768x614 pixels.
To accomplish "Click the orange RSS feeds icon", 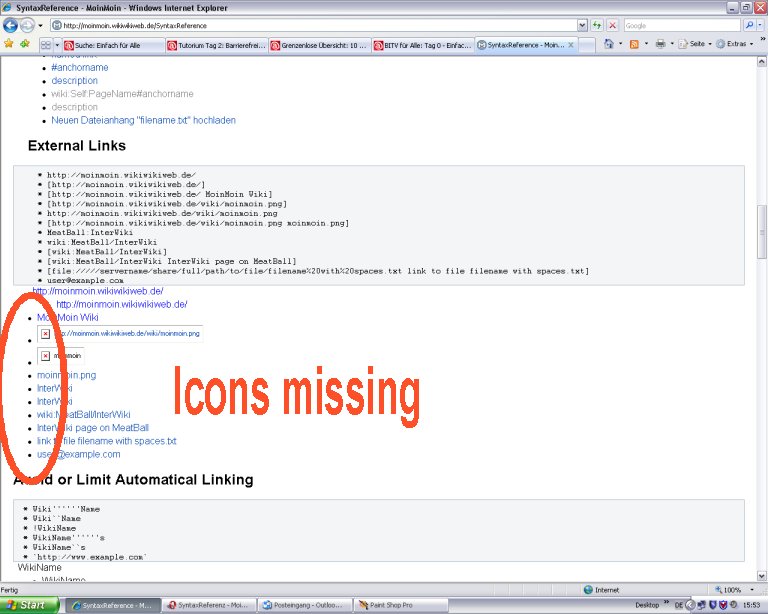I will (x=634, y=44).
